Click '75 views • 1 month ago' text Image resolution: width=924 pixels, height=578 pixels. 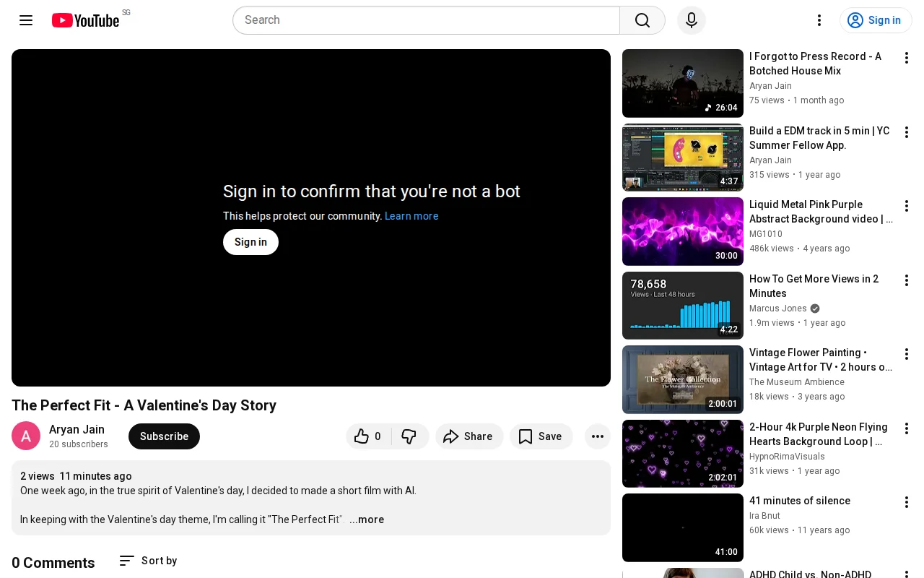797,100
